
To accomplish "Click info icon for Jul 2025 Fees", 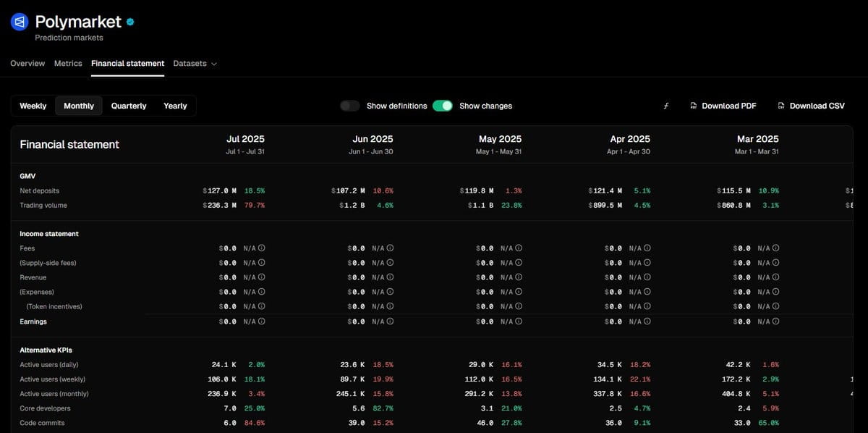I will click(x=262, y=248).
